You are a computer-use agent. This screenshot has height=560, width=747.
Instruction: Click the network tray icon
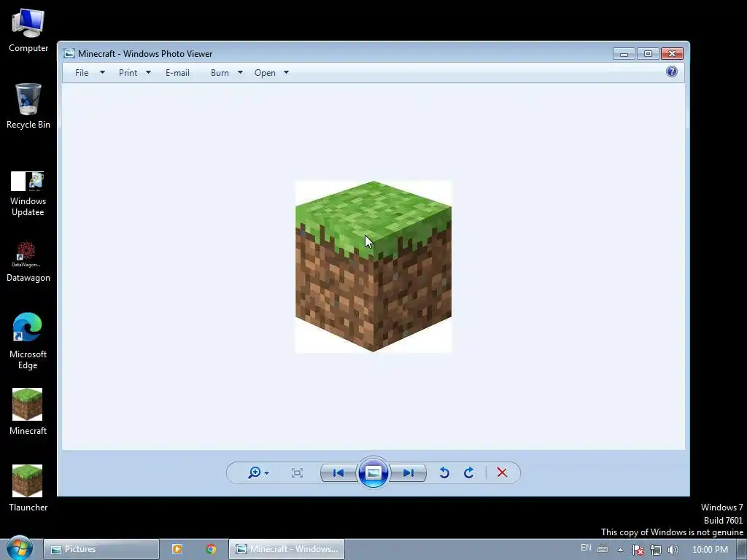656,550
